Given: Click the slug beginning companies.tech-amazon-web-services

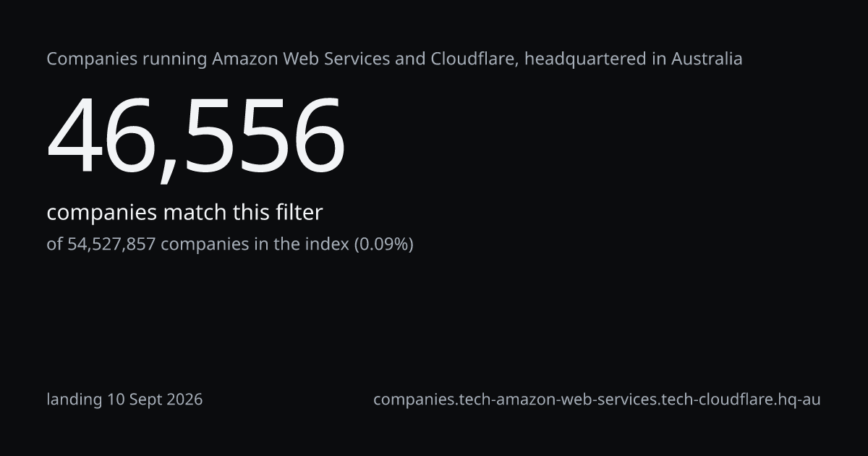Looking at the screenshot, I should (597, 400).
